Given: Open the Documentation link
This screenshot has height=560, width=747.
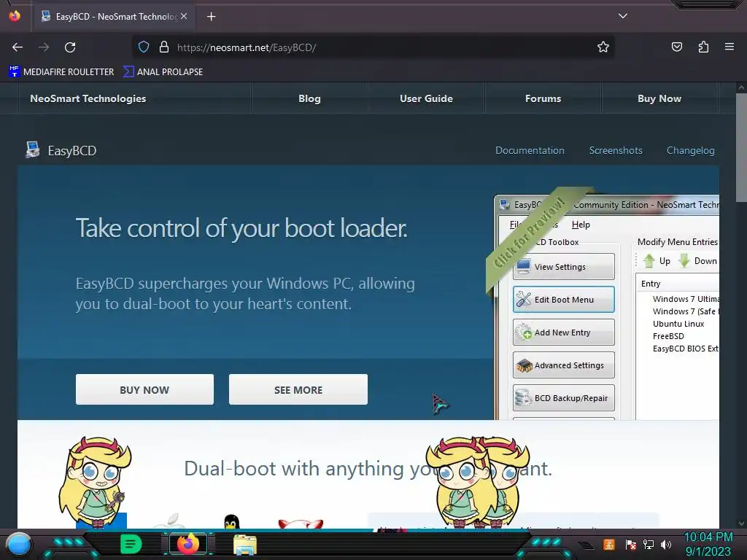Looking at the screenshot, I should (x=530, y=150).
